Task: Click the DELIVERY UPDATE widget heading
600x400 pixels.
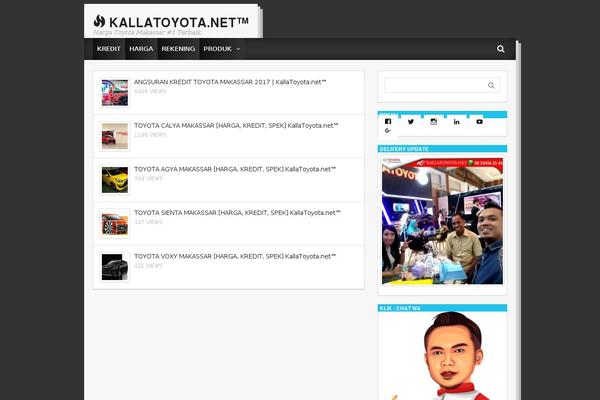Action: 404,149
